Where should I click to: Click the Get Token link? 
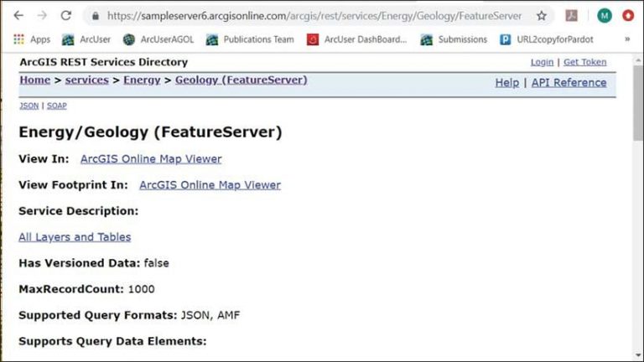(584, 62)
